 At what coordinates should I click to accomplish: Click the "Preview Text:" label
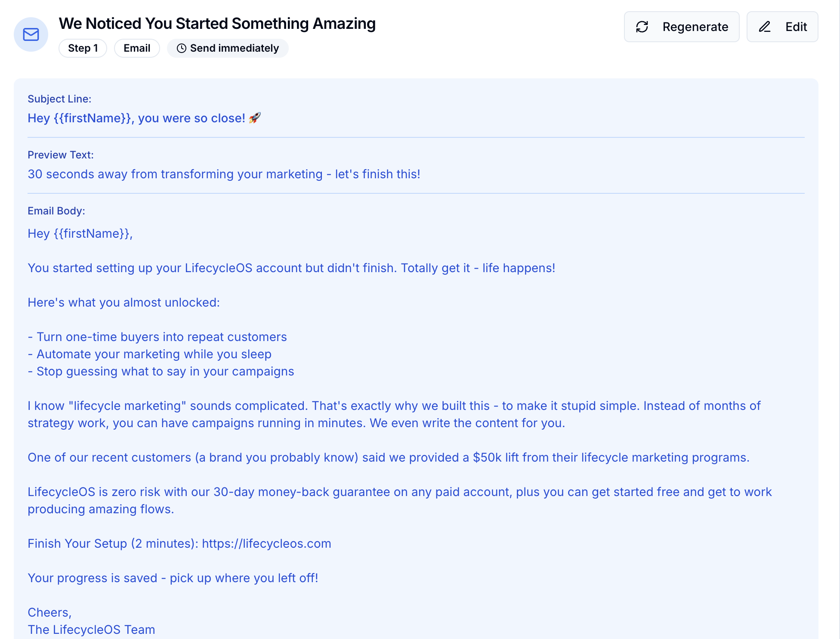coord(61,155)
